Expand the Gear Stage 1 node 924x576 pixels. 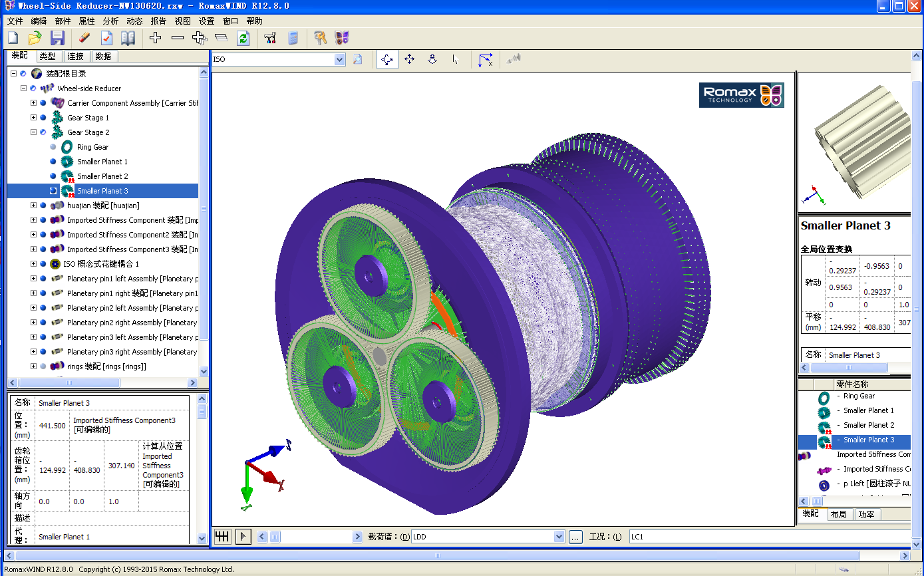(x=33, y=118)
